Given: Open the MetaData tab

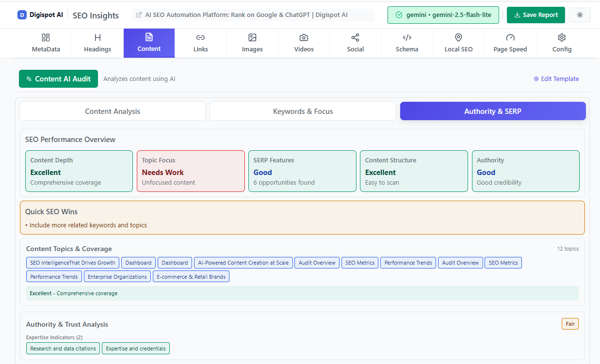Looking at the screenshot, I should 46,43.
